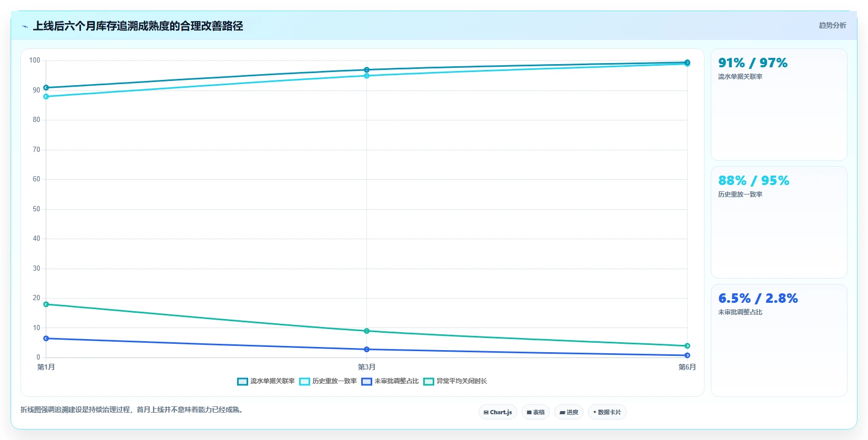
Task: Click the 未审批调整占比 legend color box
Action: (366, 382)
